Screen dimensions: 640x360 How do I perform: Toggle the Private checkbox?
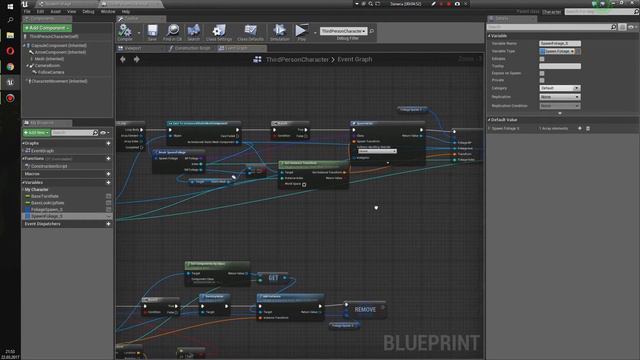[x=542, y=80]
